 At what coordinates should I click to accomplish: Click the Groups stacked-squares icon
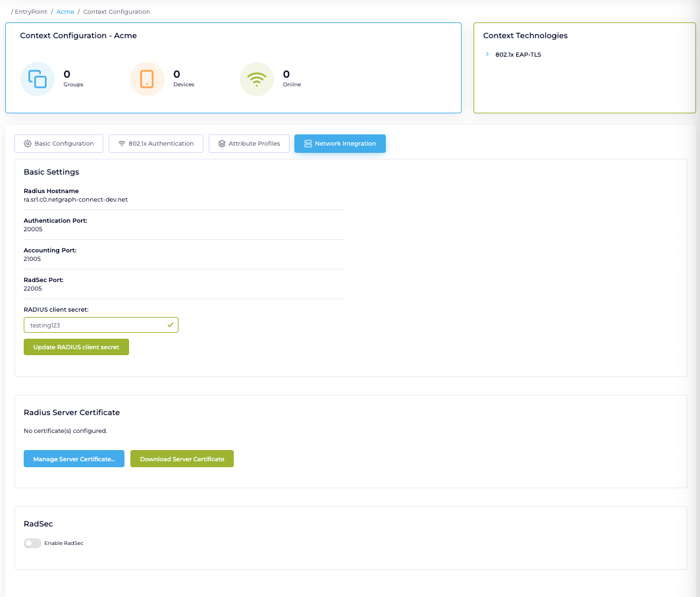(38, 79)
